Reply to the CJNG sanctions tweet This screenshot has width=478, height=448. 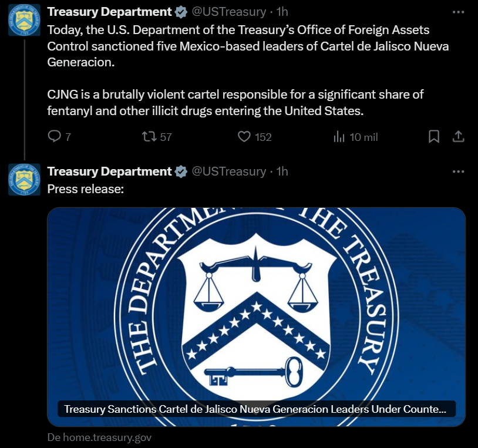(x=54, y=137)
